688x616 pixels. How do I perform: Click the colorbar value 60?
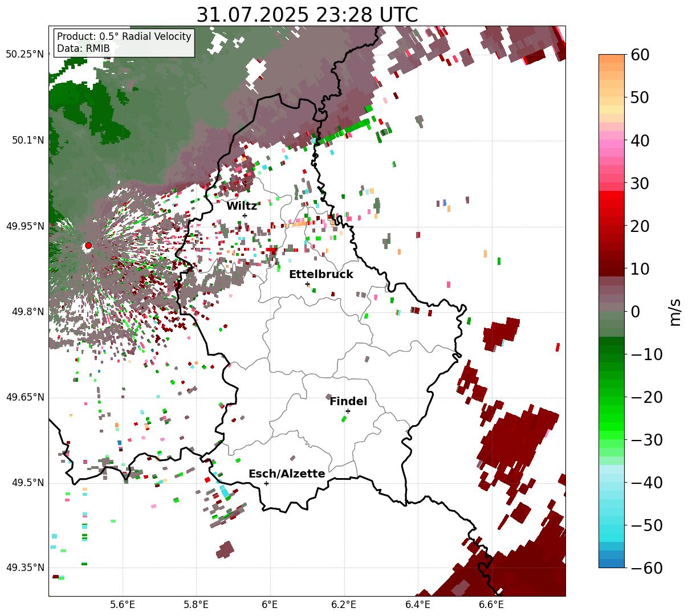639,55
